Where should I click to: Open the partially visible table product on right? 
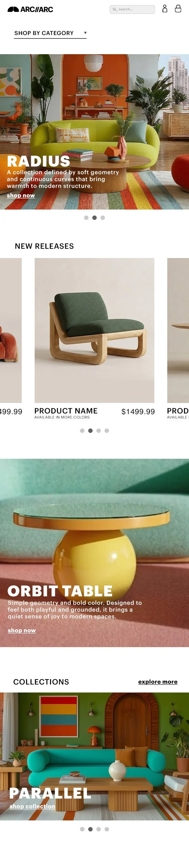click(x=178, y=330)
